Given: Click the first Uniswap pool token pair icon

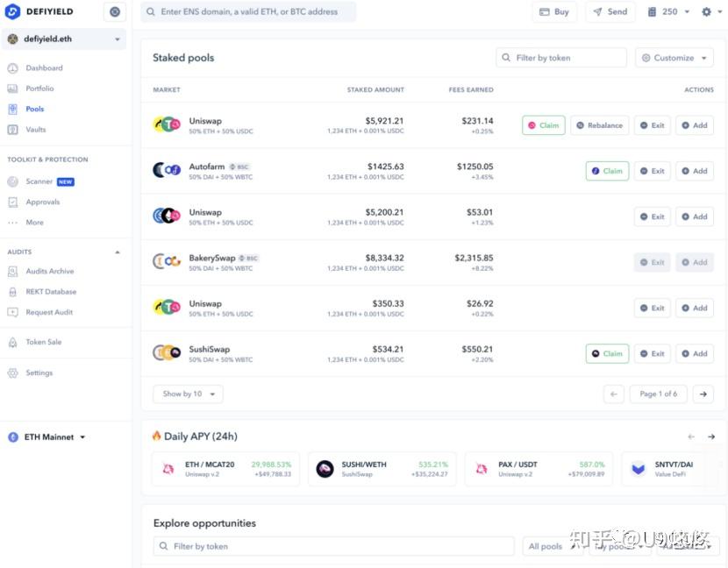Looking at the screenshot, I should [167, 124].
